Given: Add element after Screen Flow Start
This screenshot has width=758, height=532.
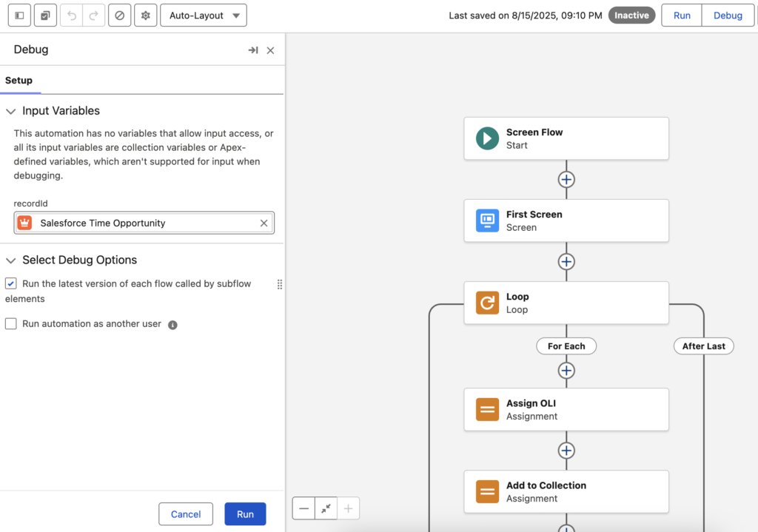Looking at the screenshot, I should click(x=566, y=180).
